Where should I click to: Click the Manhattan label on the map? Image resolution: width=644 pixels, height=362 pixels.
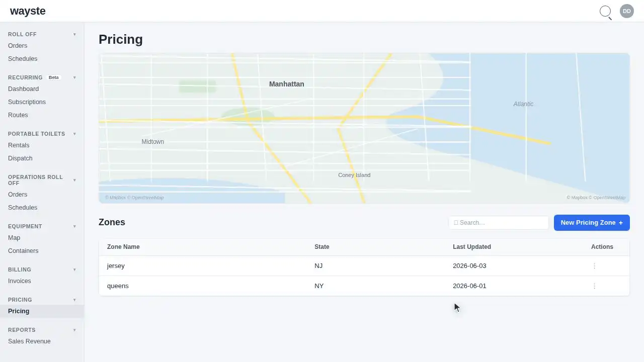pyautogui.click(x=287, y=84)
